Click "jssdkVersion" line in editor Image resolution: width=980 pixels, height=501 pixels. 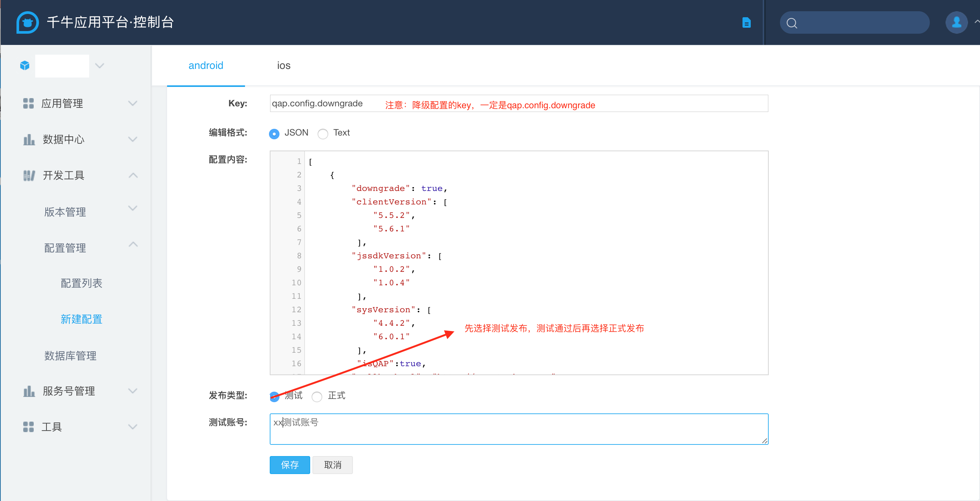coord(396,256)
